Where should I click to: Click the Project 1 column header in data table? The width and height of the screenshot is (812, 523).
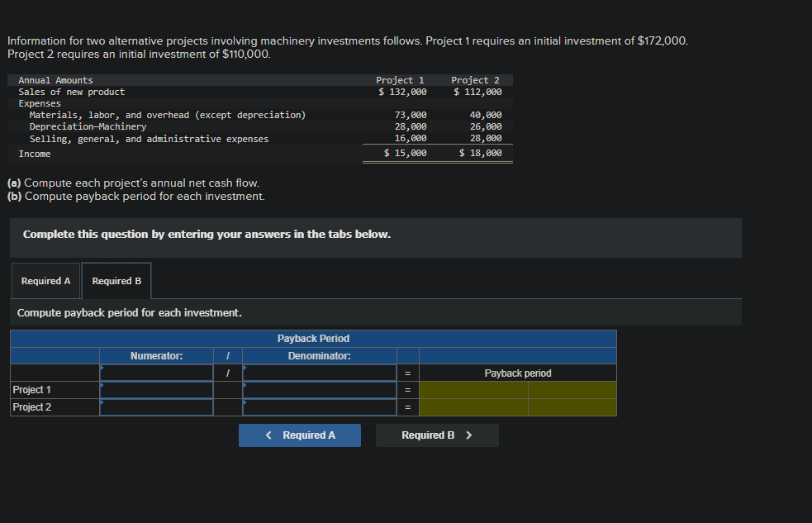coord(400,80)
